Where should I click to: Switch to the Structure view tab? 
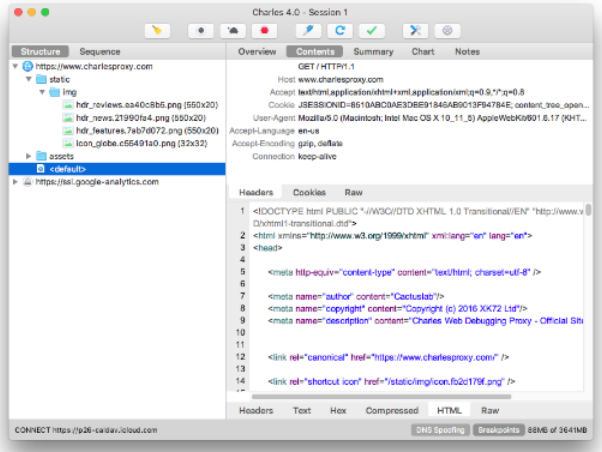pos(40,51)
